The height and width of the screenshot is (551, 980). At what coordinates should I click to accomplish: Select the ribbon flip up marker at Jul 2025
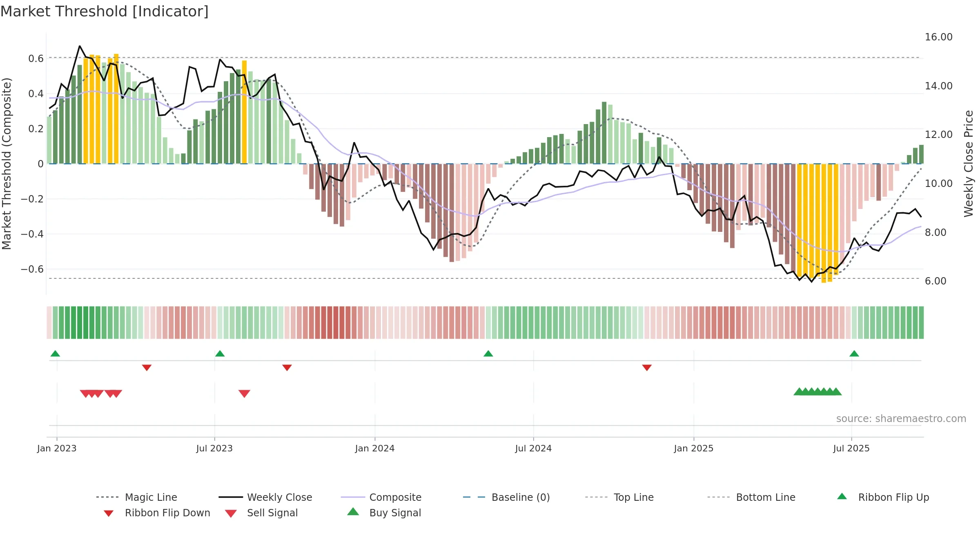tap(854, 353)
